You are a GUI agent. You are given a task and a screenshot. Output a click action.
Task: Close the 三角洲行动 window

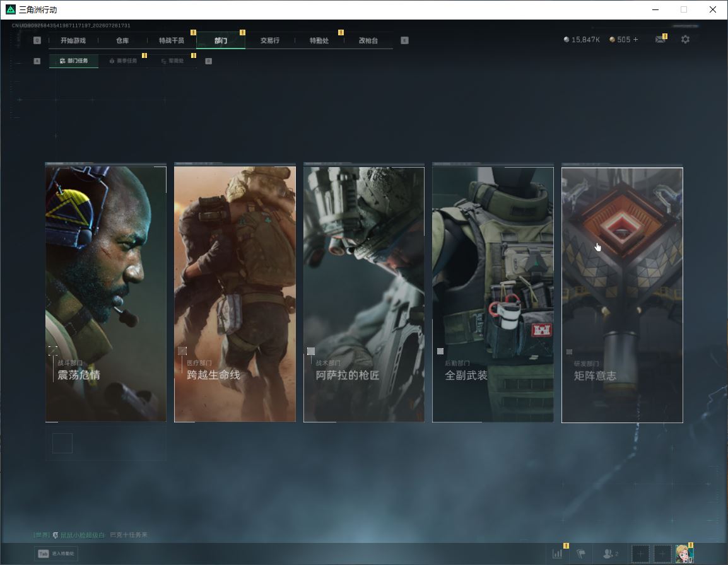tap(713, 9)
